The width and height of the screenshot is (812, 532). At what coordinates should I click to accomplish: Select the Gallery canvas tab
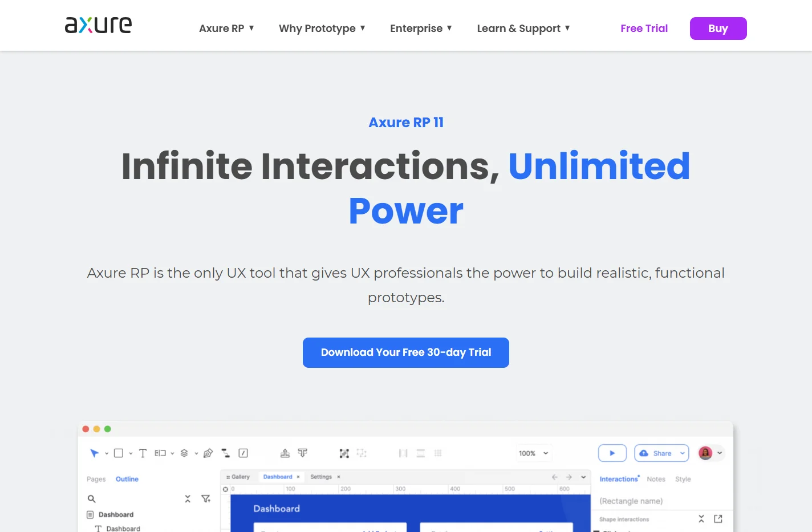coord(238,477)
